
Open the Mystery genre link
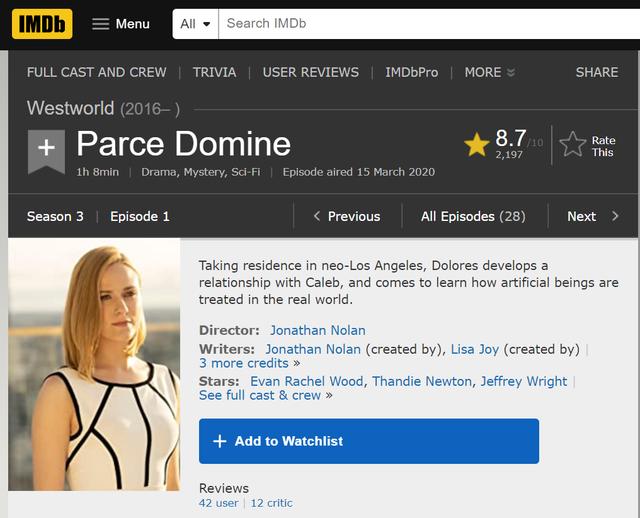pyautogui.click(x=205, y=172)
